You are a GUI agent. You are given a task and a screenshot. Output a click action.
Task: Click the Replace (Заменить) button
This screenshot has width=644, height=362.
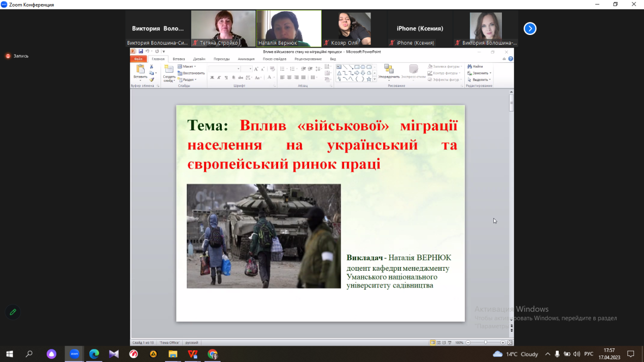[480, 73]
